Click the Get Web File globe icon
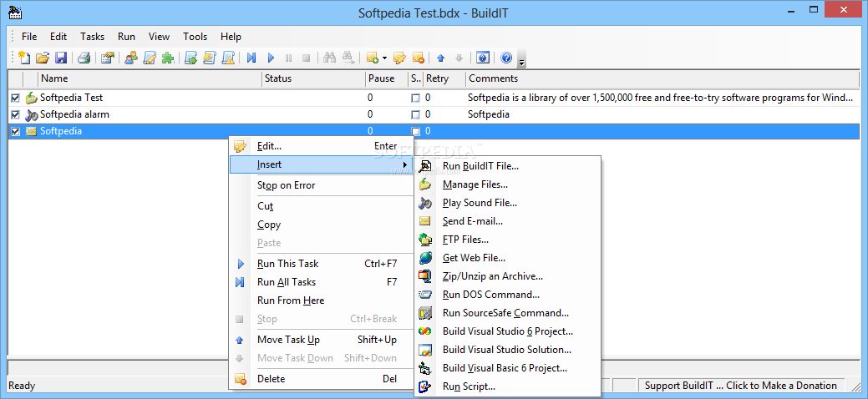The width and height of the screenshot is (868, 399). coord(425,258)
